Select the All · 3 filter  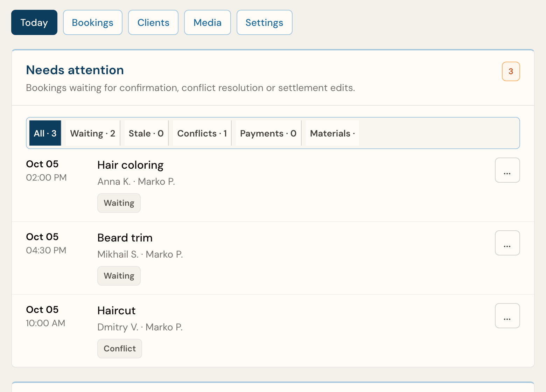pyautogui.click(x=45, y=133)
